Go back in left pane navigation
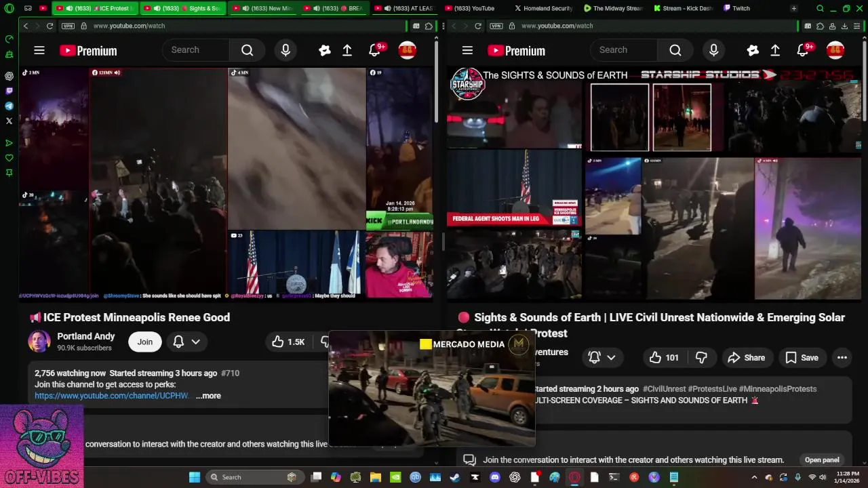868x488 pixels. (25, 26)
